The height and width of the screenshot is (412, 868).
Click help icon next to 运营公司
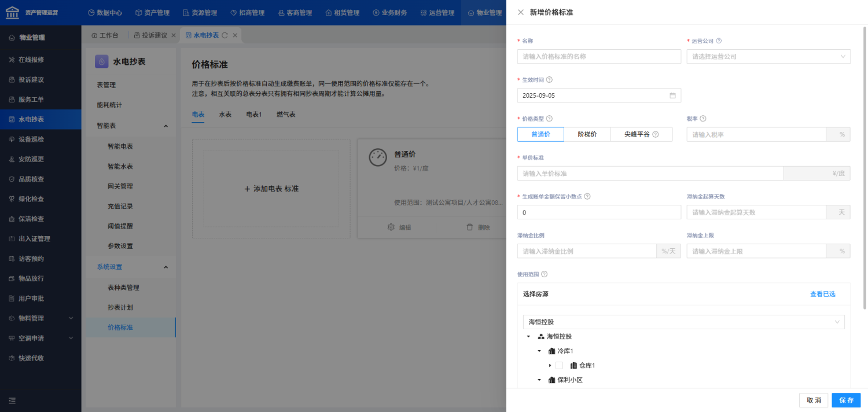(x=719, y=41)
